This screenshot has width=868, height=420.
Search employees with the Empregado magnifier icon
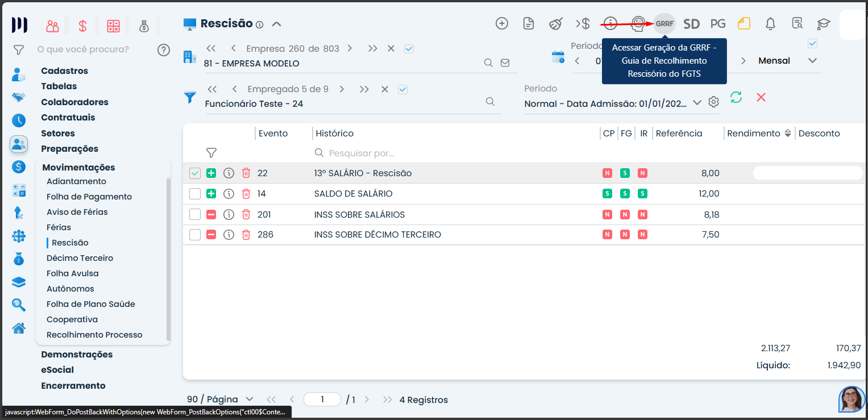(x=490, y=102)
